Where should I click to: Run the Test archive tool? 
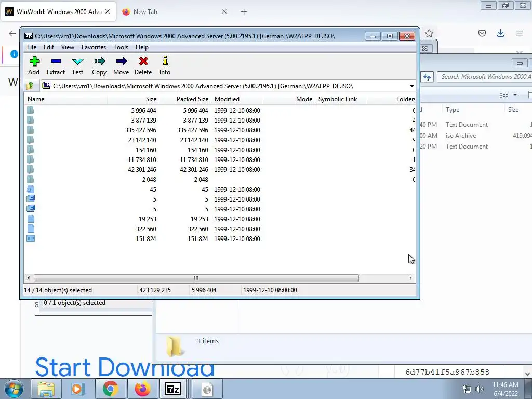coord(77,65)
